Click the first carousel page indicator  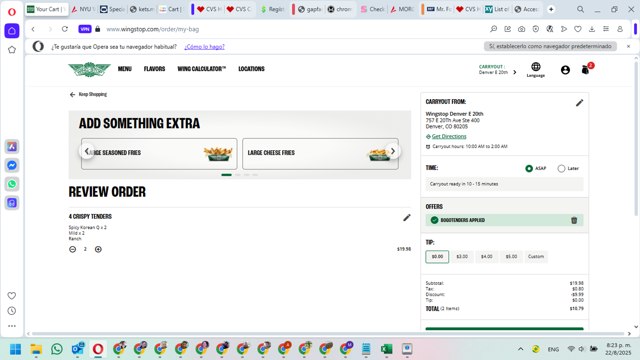tap(227, 175)
